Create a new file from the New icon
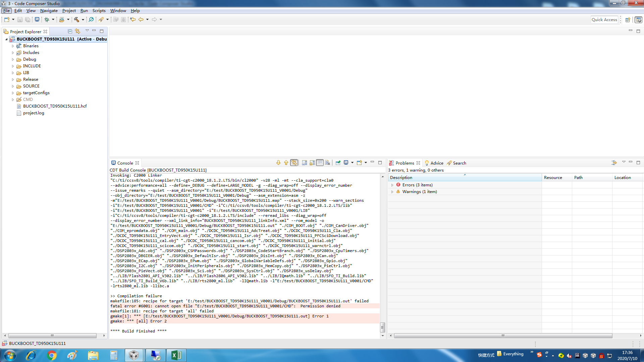Viewport: 644px width, 362px height. point(6,19)
